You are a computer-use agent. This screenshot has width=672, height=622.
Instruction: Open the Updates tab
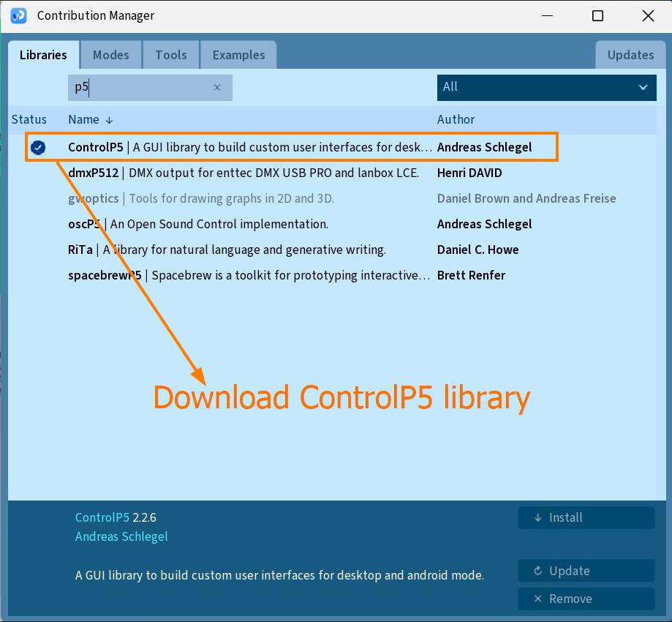(x=630, y=55)
